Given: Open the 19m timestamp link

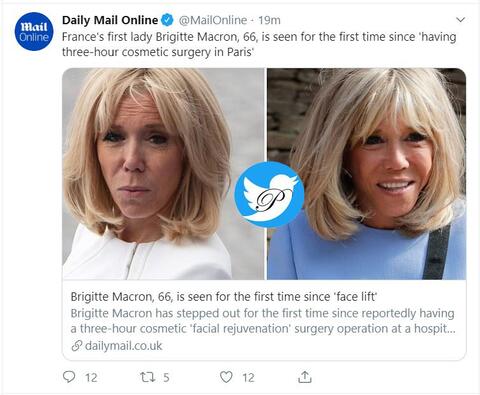Looking at the screenshot, I should click(x=269, y=20).
